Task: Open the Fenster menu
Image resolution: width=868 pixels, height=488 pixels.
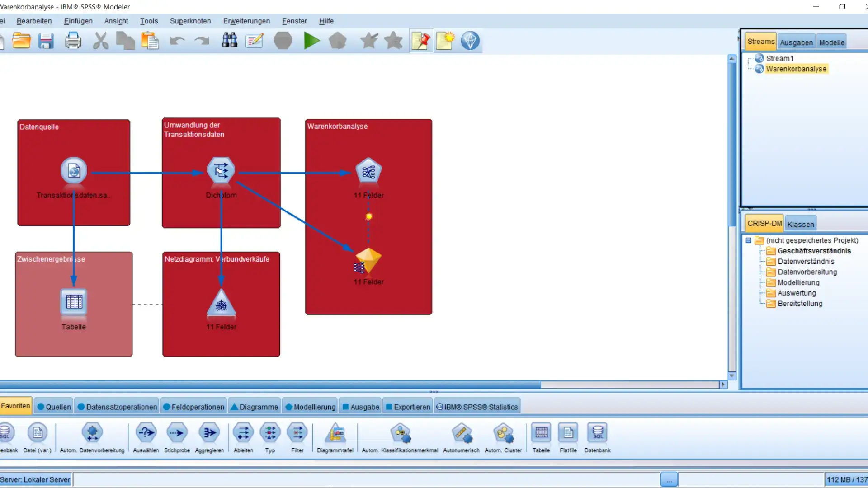Action: [294, 21]
